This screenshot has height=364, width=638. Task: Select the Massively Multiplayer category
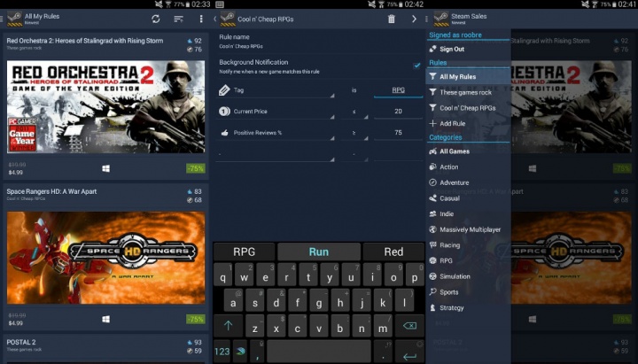[x=469, y=229]
